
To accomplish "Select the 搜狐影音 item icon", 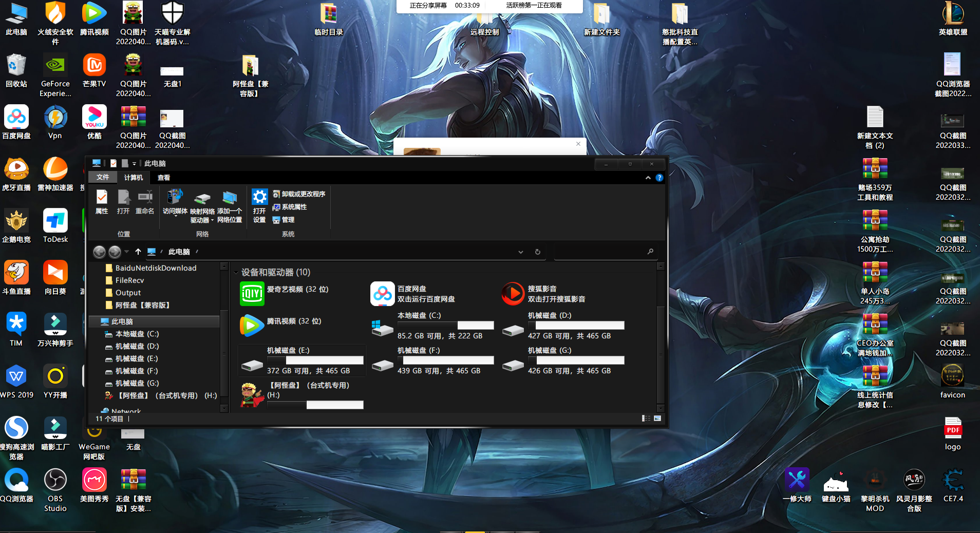I will [513, 294].
